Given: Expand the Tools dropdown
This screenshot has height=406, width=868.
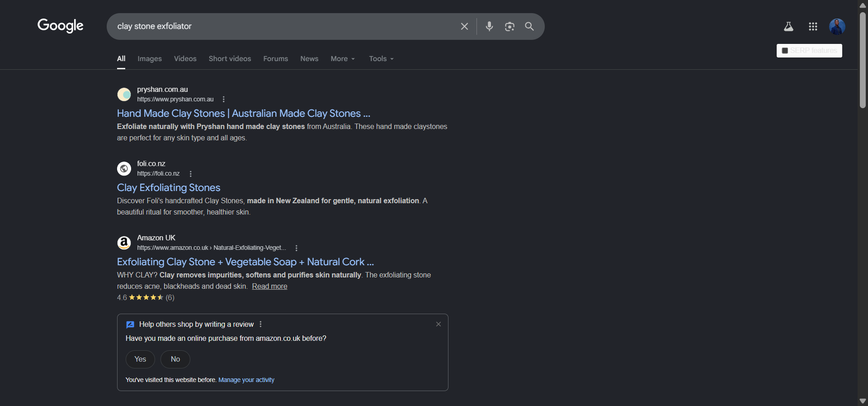Looking at the screenshot, I should (381, 59).
